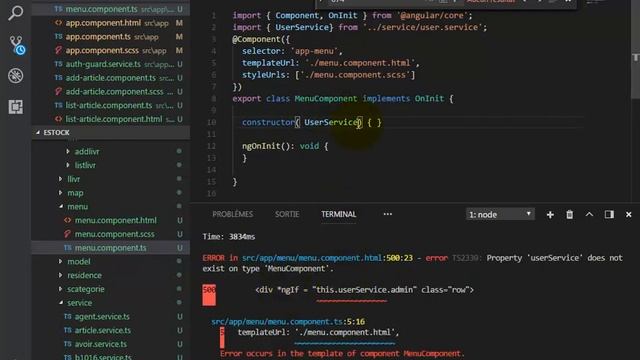Open menu.component.scss in the explorer tree

tap(115, 234)
